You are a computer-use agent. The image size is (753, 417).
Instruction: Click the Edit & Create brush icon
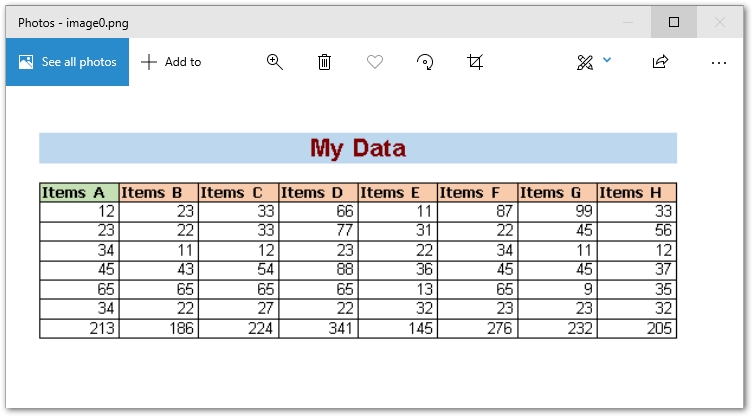585,62
